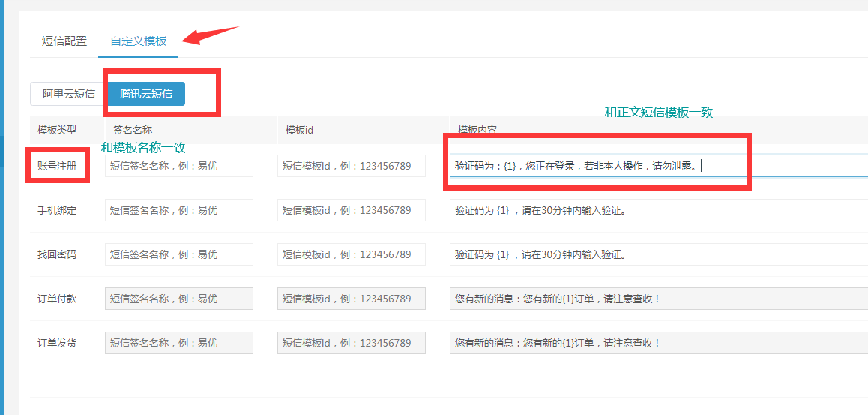
Task: Click the 签名名称 field for 订单发货
Action: (x=179, y=343)
